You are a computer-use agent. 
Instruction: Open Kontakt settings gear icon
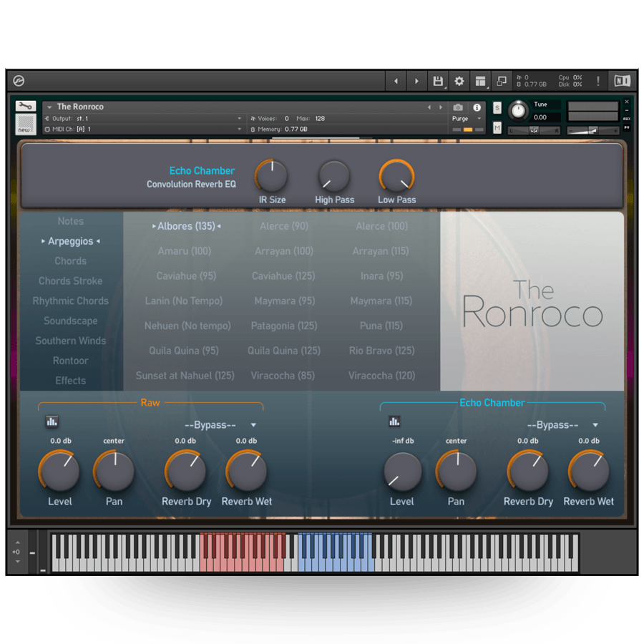pyautogui.click(x=459, y=82)
